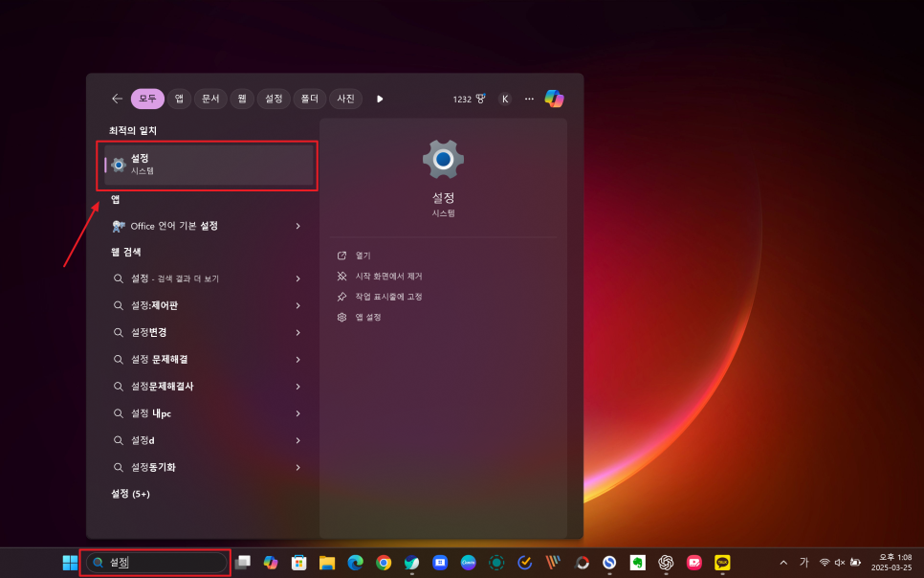Open Evernote from the taskbar
Image resolution: width=924 pixels, height=578 pixels.
pyautogui.click(x=638, y=563)
